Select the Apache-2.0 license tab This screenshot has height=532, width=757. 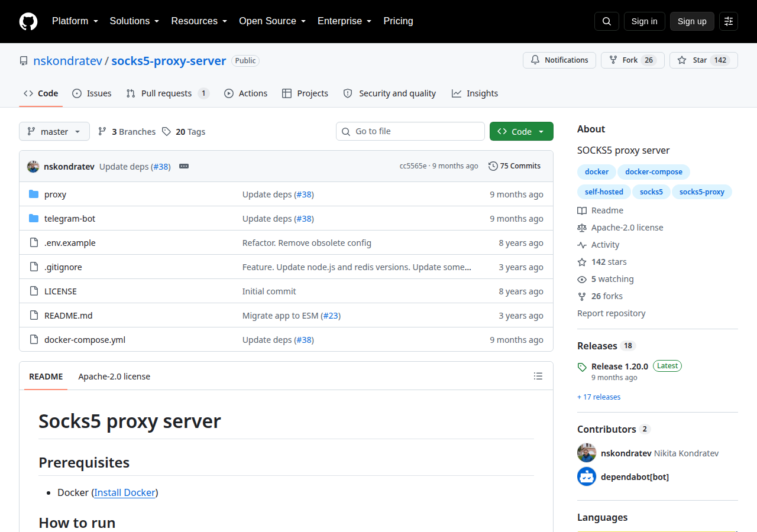click(x=114, y=377)
